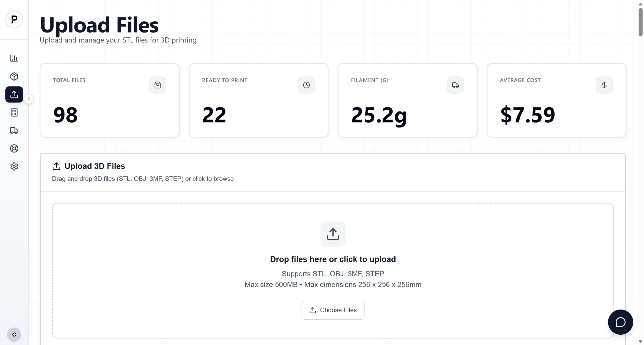
Task: Click the 'Drop files here or click to upload' text
Action: point(333,259)
